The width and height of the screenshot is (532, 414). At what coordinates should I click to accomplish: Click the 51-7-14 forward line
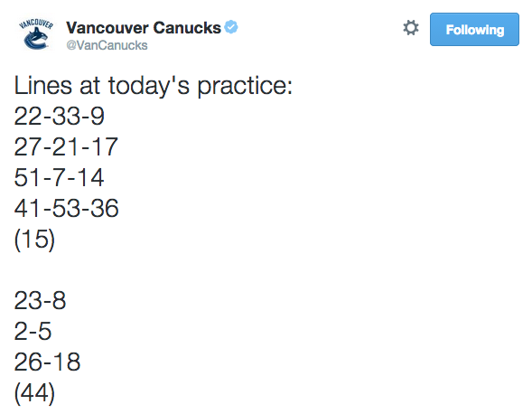(x=59, y=177)
